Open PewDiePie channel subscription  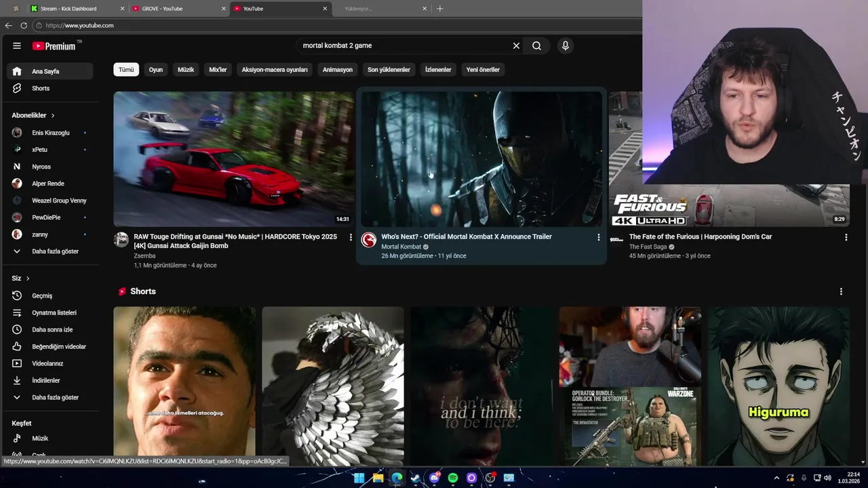tap(50, 218)
